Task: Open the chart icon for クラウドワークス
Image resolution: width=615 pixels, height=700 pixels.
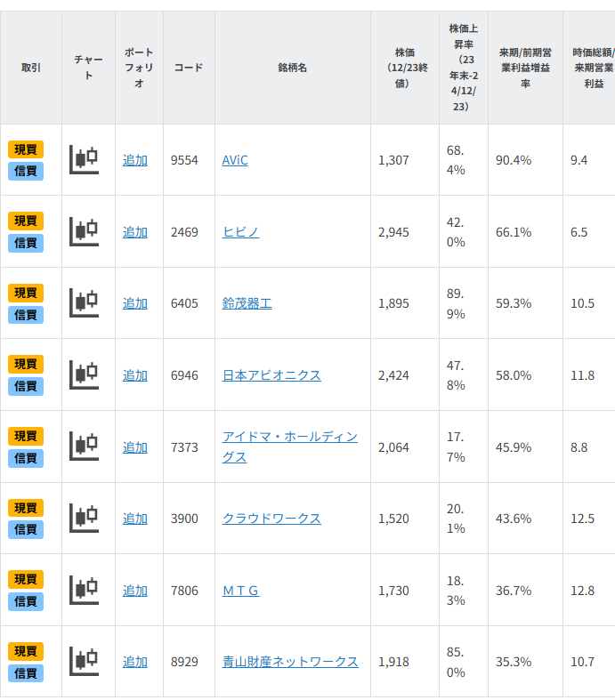Action: [84, 519]
